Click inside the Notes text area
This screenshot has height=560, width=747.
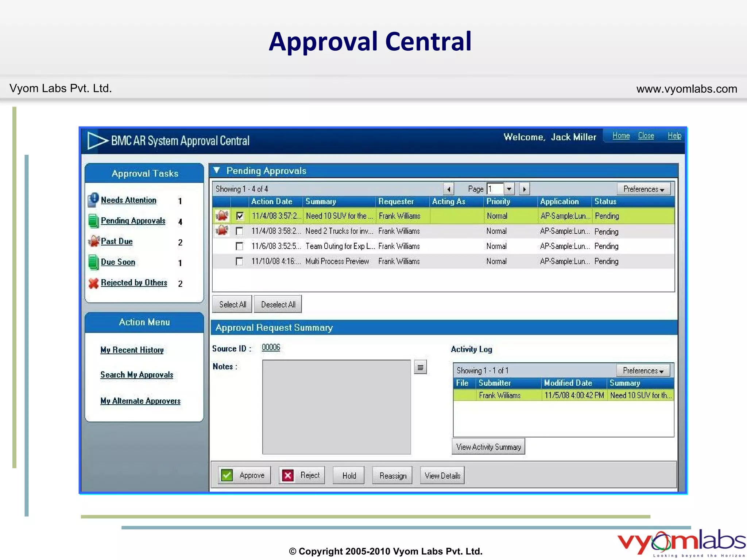coord(336,407)
